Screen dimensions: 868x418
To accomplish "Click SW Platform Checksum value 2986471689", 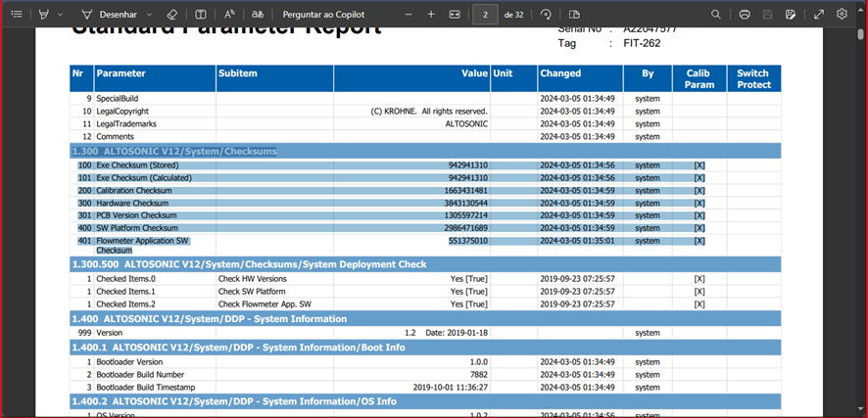I will point(467,228).
